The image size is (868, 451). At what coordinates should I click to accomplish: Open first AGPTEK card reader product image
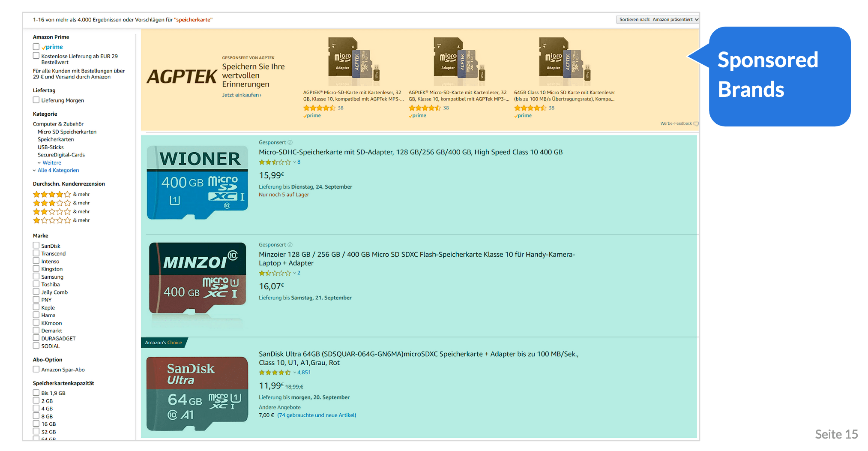coord(353,61)
